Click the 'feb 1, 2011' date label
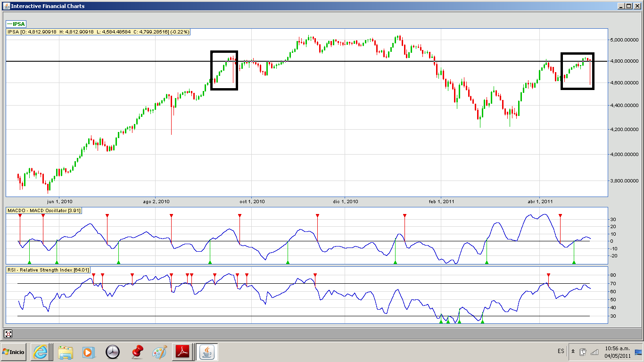The height and width of the screenshot is (362, 644). [x=441, y=202]
